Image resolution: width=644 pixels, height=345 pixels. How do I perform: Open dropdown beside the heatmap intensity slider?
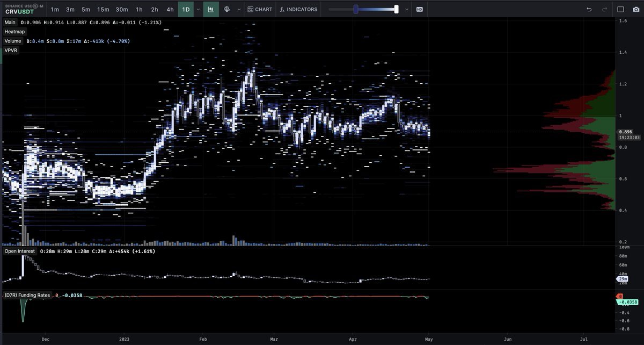pos(406,9)
